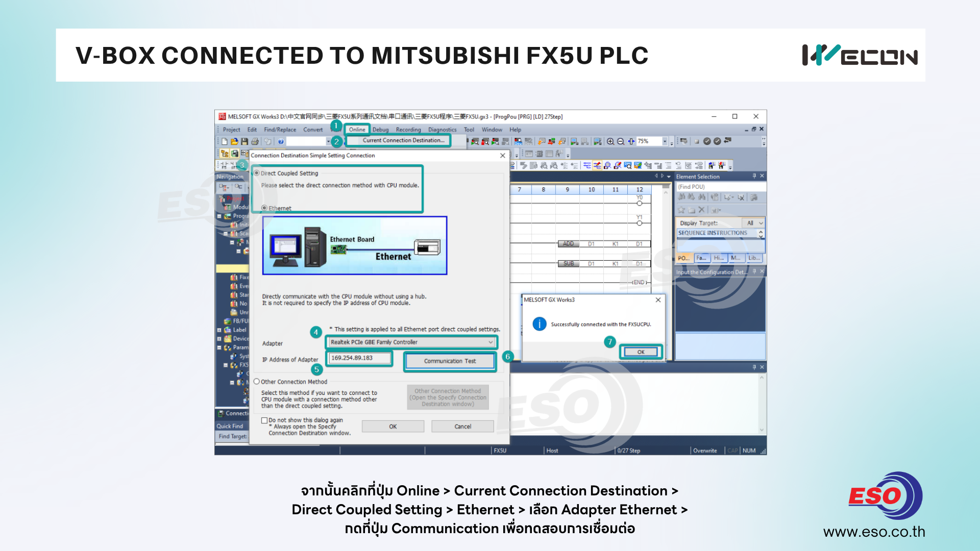Collapse the Parameter node in Navigation tree
This screenshot has width=980, height=551.
pyautogui.click(x=219, y=347)
